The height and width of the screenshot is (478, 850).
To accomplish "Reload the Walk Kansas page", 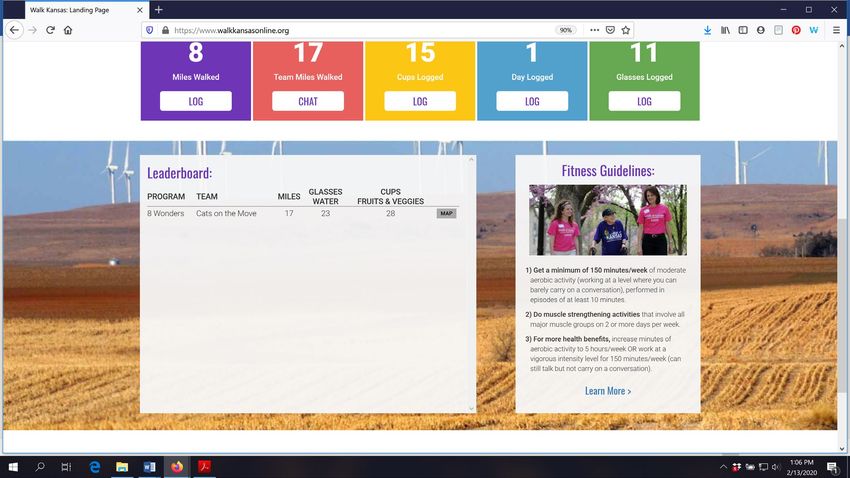I will click(50, 30).
